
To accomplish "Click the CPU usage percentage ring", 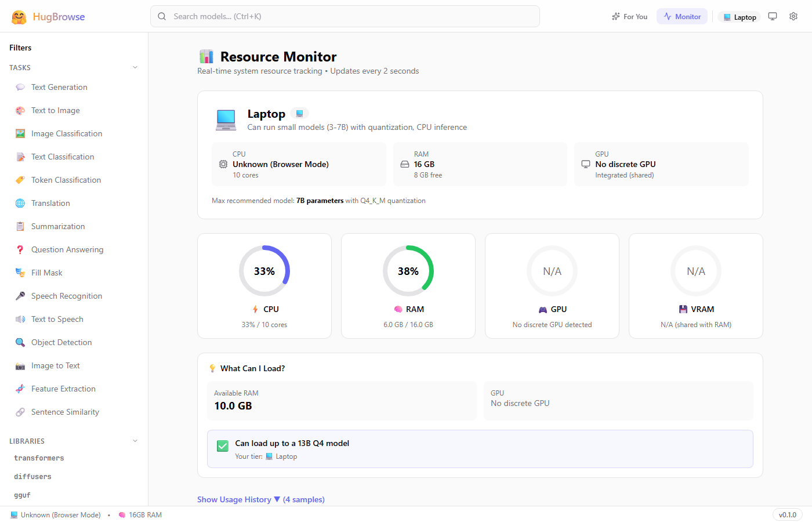I will point(264,271).
